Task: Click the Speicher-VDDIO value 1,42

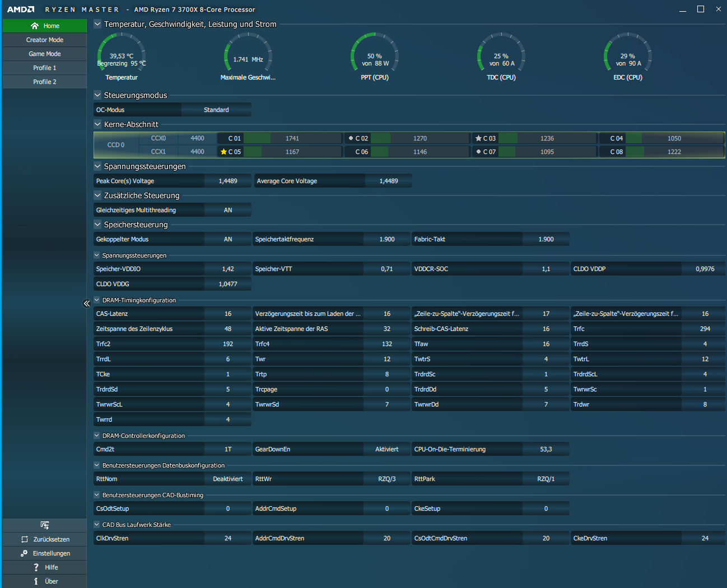Action: tap(228, 269)
